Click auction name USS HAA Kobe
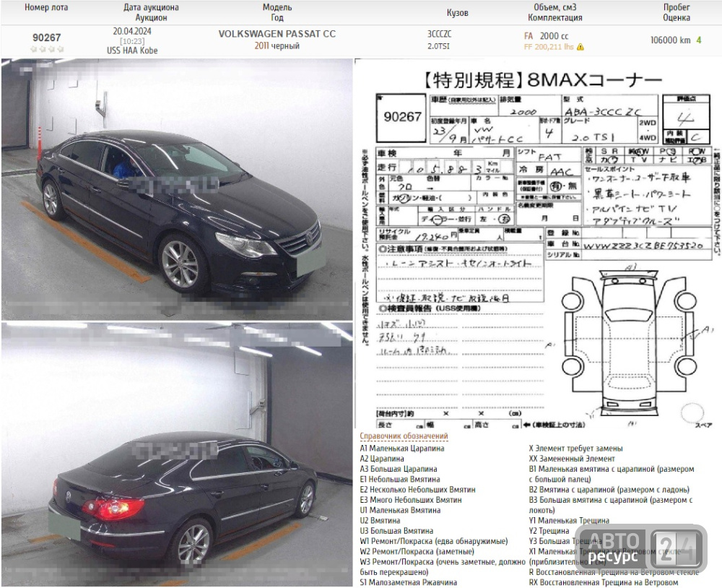722x588 pixels. tap(132, 51)
